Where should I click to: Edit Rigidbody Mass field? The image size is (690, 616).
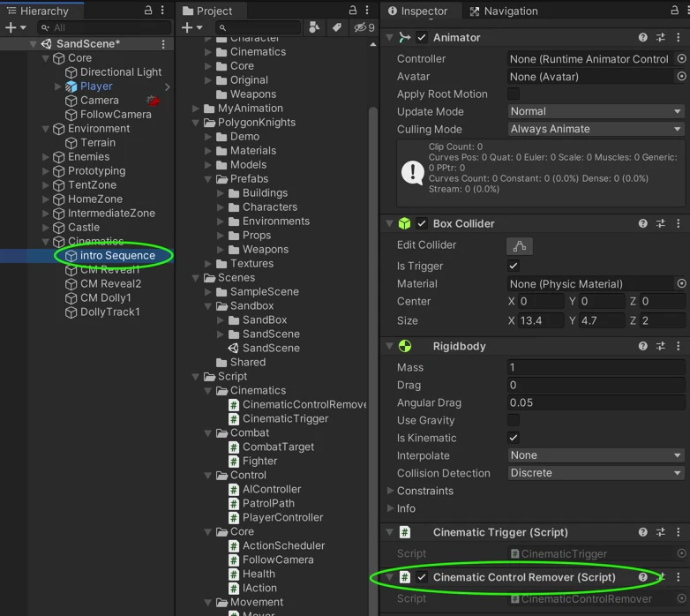pos(596,367)
